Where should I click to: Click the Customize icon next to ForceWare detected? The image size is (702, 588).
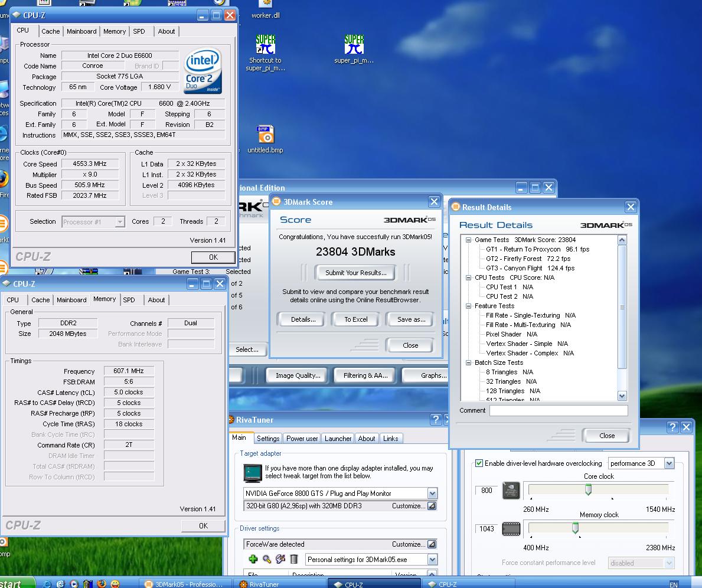pos(432,544)
